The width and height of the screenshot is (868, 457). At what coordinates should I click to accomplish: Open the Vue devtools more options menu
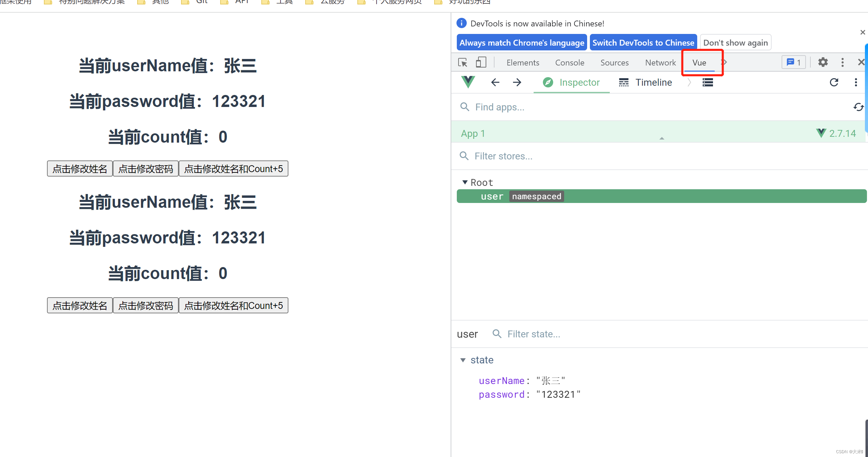[856, 82]
